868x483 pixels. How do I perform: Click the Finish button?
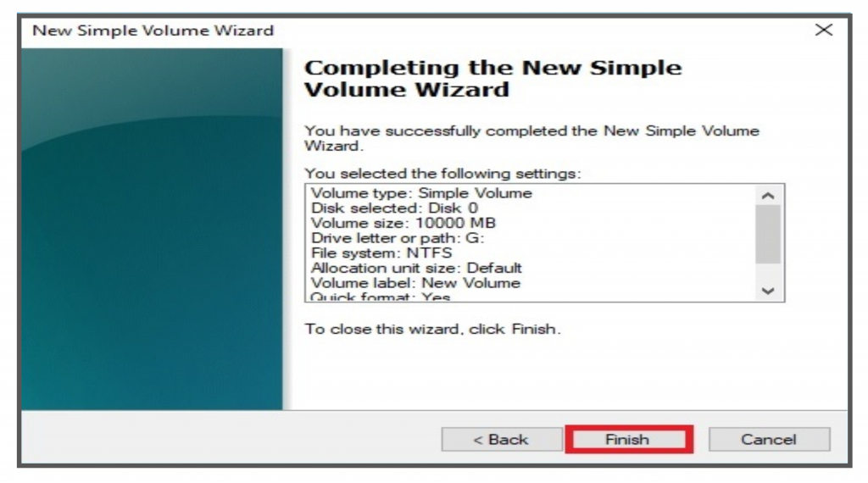629,439
